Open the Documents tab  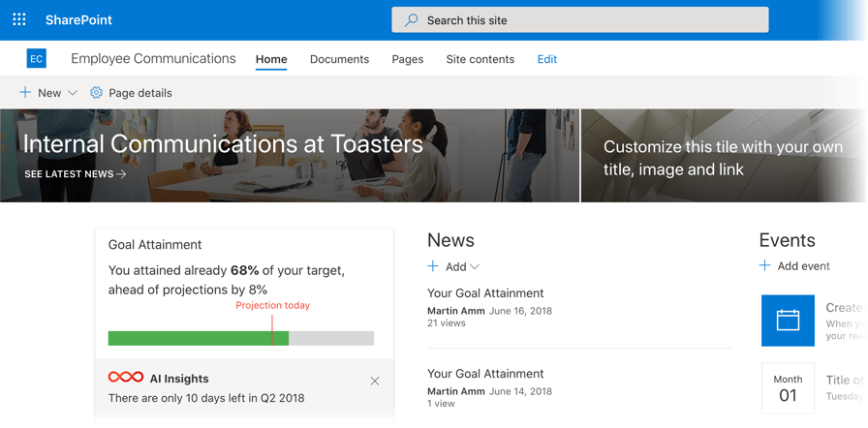339,59
